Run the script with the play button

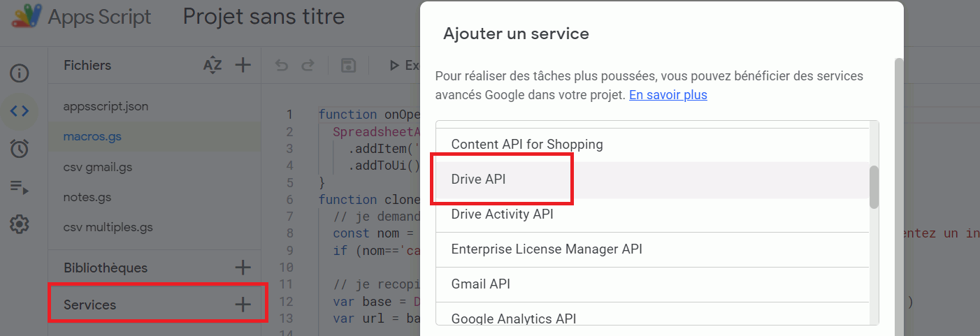[x=394, y=66]
